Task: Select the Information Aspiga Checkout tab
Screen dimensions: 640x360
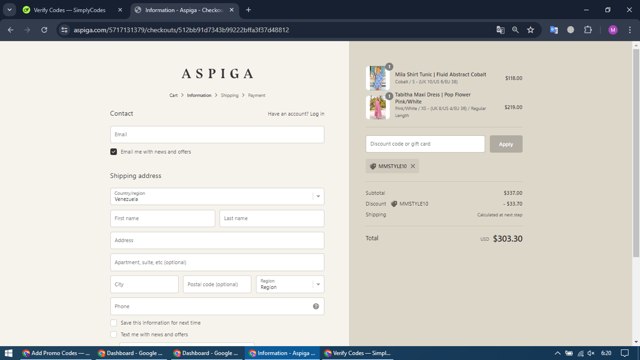Action: (x=184, y=10)
